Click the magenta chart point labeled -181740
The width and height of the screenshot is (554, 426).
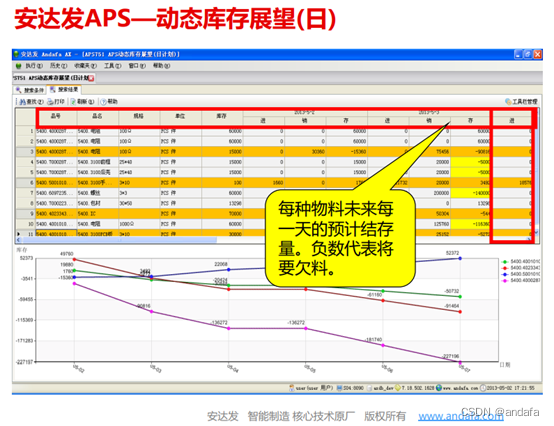coord(383,345)
